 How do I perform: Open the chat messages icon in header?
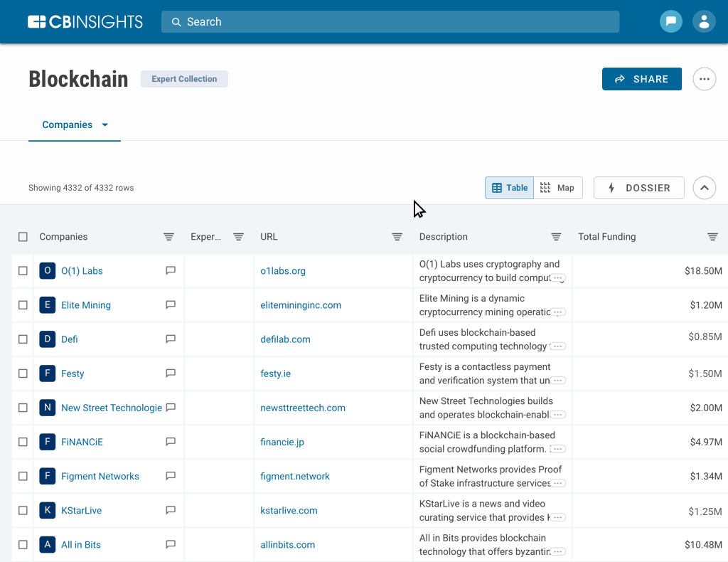point(670,21)
